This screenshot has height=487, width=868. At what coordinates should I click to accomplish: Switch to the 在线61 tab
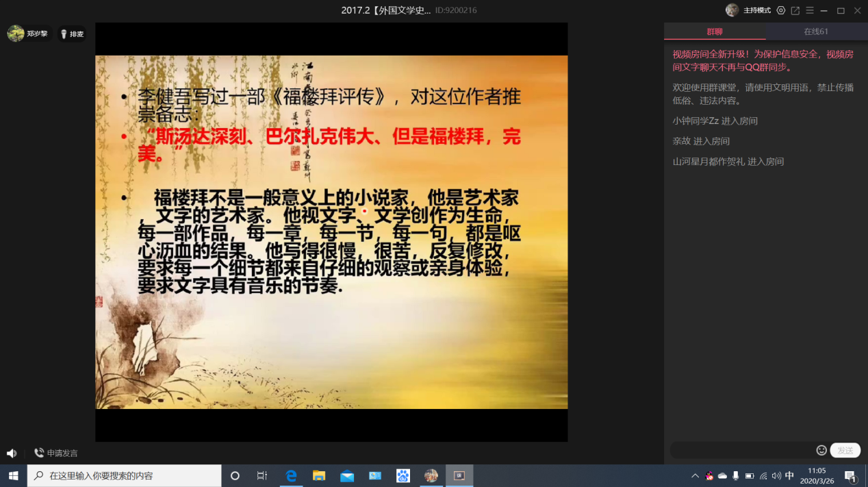(816, 32)
